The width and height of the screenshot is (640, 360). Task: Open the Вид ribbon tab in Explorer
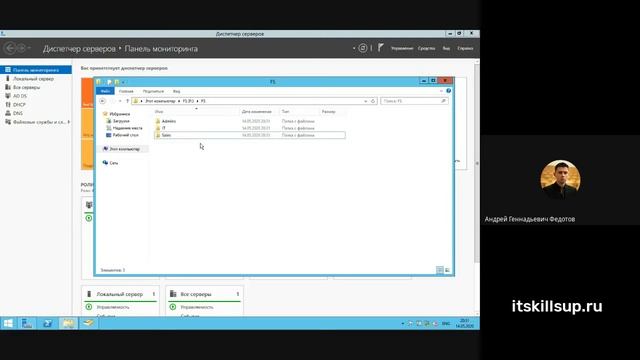(x=176, y=91)
